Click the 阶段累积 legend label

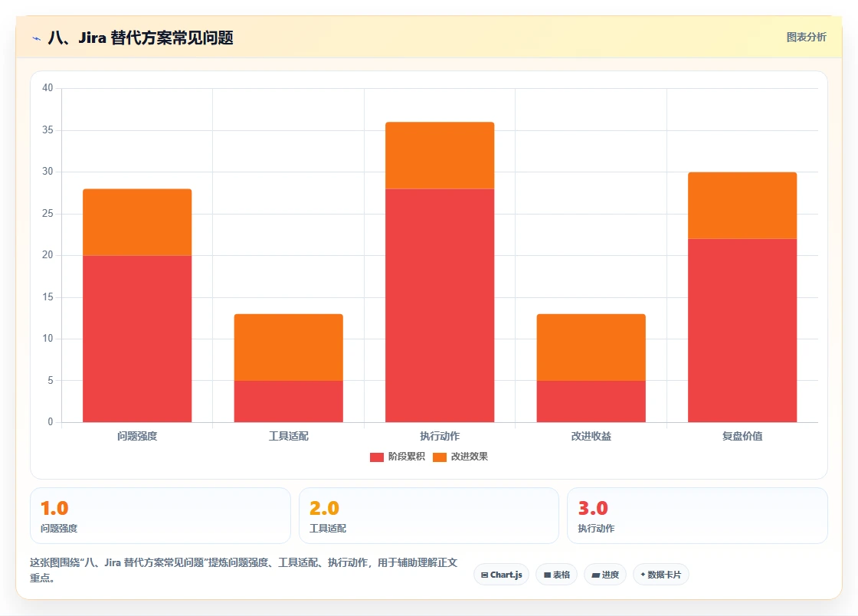click(x=407, y=457)
